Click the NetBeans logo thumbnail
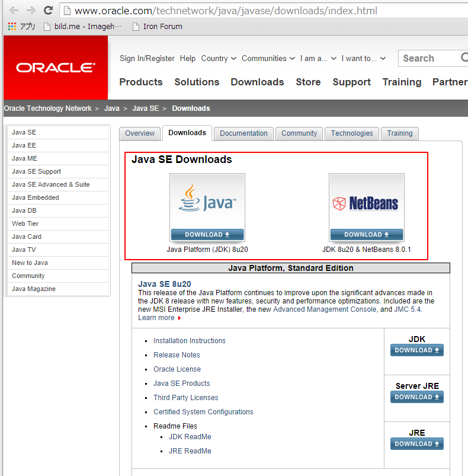This screenshot has height=476, width=468. (366, 203)
